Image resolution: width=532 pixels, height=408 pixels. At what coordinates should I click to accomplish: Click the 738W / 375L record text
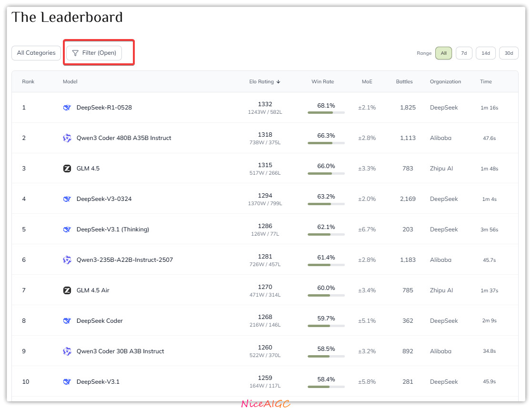click(x=265, y=143)
